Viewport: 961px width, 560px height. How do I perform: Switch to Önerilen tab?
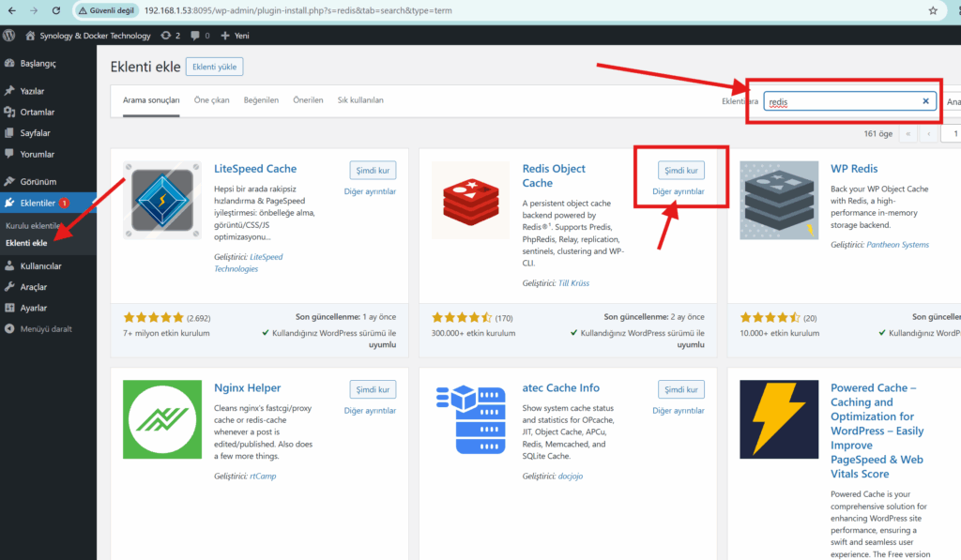(x=308, y=99)
